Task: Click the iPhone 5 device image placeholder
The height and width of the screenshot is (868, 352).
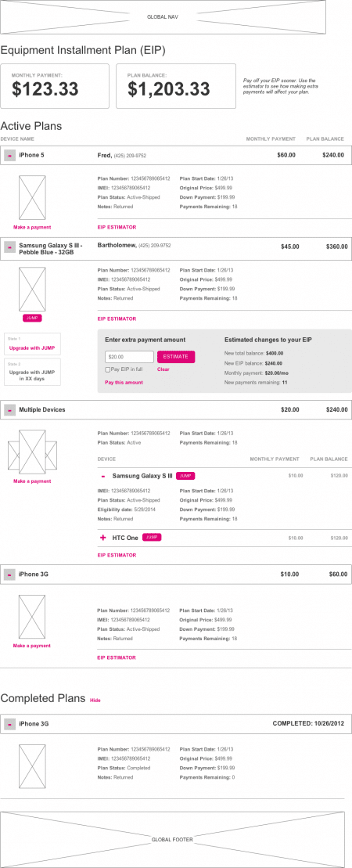Action: pos(33,197)
